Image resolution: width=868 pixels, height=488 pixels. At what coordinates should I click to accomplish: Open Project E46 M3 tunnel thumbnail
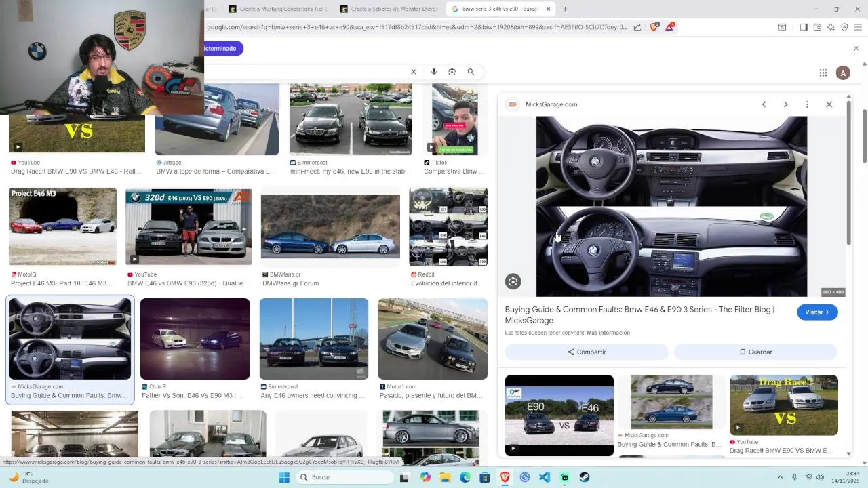62,227
